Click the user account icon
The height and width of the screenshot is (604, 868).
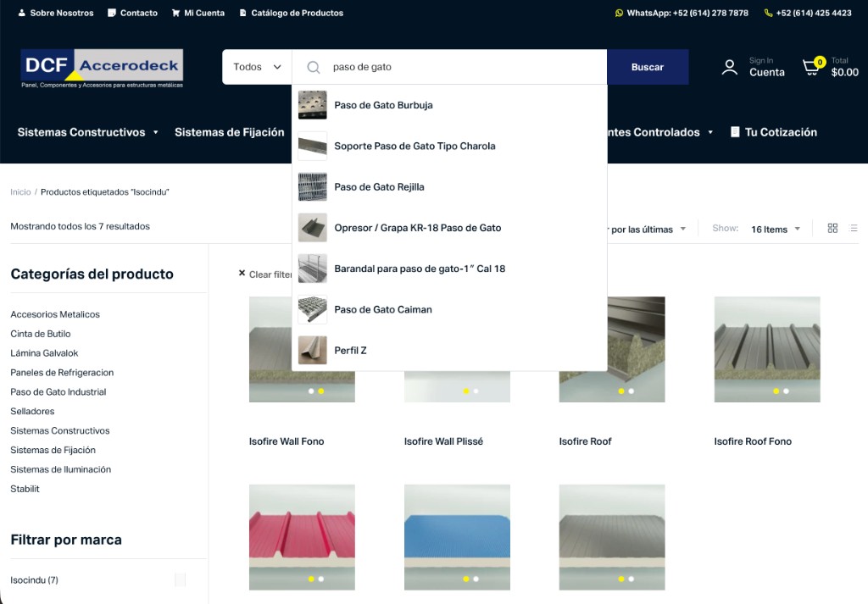tap(730, 67)
